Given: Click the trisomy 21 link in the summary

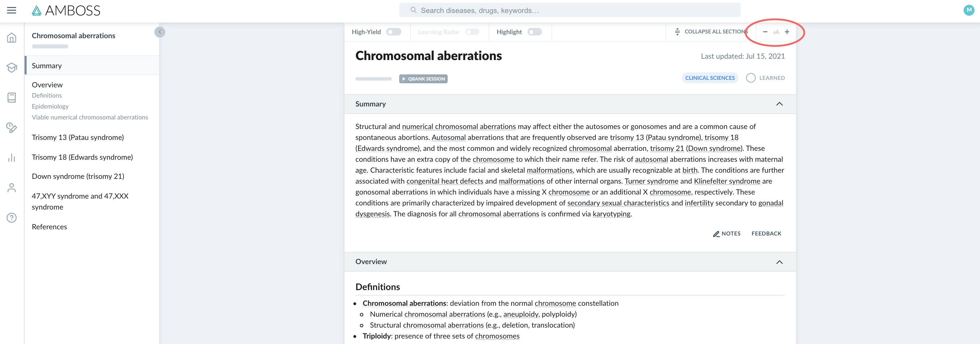Looking at the screenshot, I should tap(667, 148).
